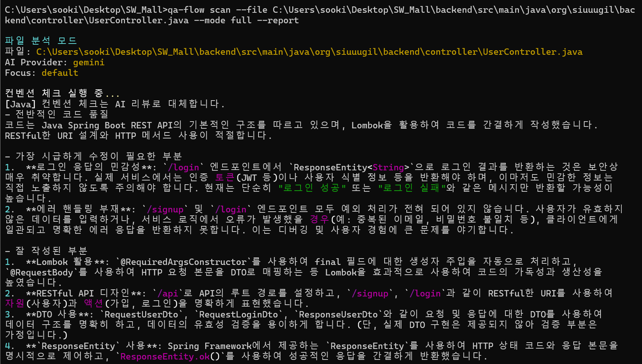The width and height of the screenshot is (642, 364).
Task: Click the '컨벤션 체크 실행 중...' status line
Action: pyautogui.click(x=62, y=93)
